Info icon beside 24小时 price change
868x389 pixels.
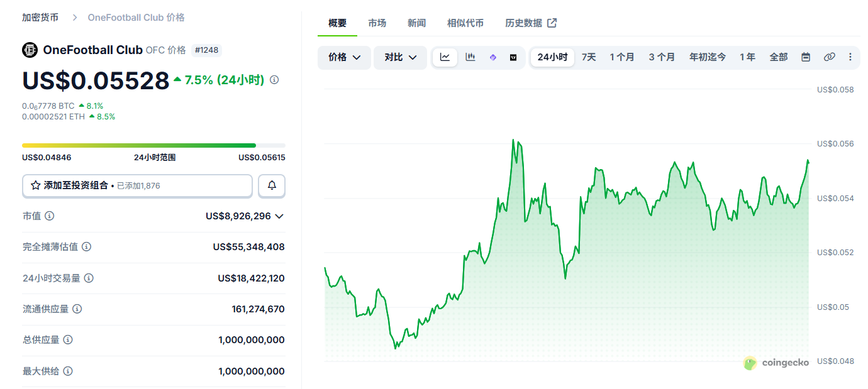click(274, 80)
